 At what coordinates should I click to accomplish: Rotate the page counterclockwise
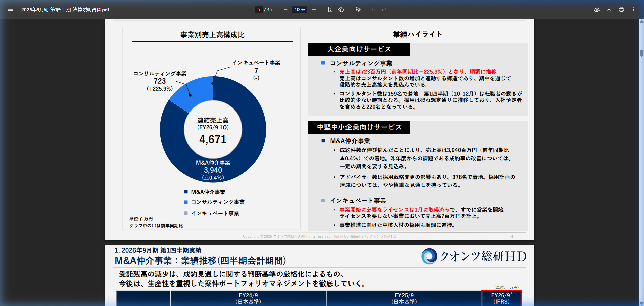(341, 9)
